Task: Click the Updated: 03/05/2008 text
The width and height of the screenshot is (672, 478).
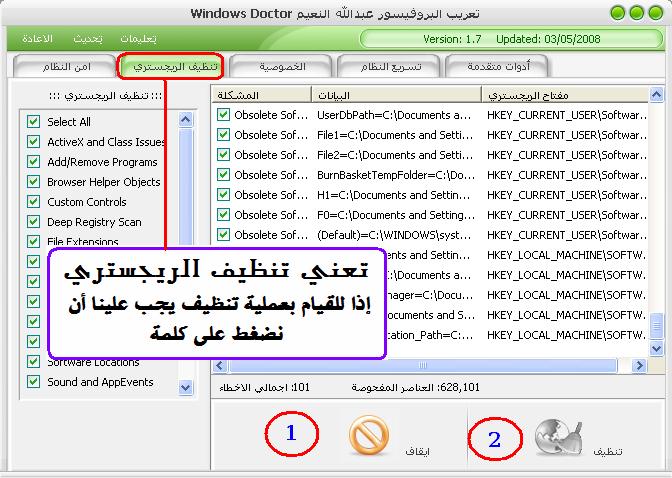Action: click(548, 39)
